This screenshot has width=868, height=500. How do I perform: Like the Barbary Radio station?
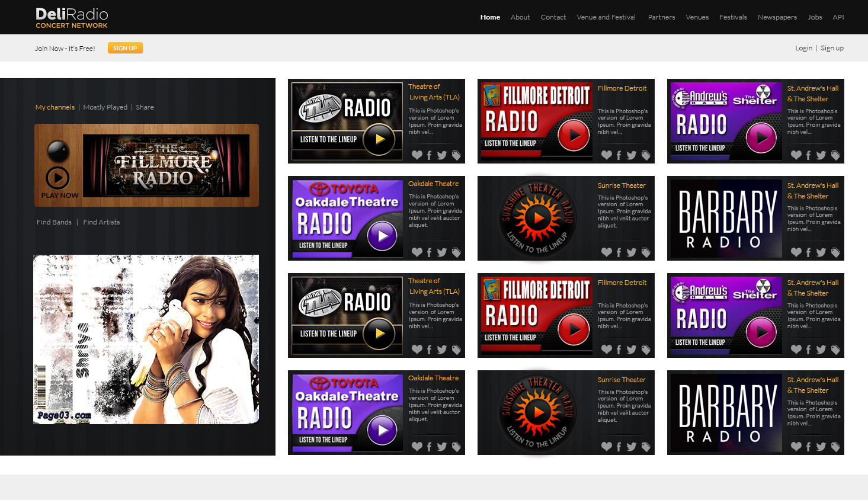[x=796, y=252]
